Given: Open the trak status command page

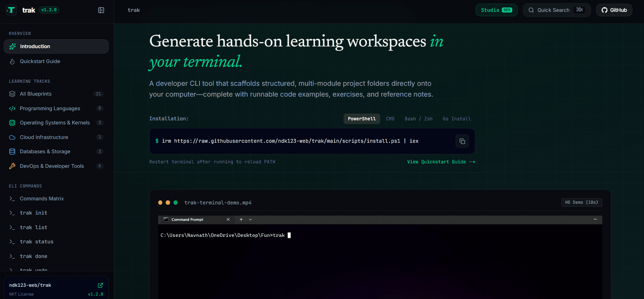Looking at the screenshot, I should pos(56,242).
